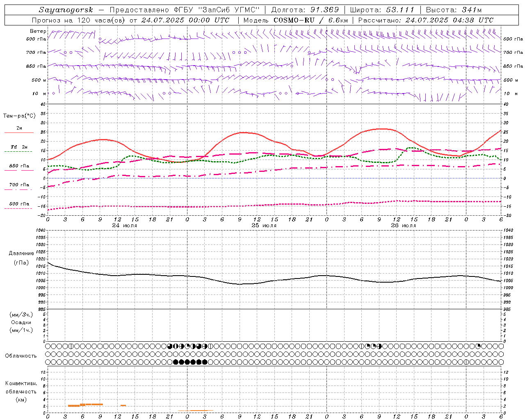
Task: Click the "Осадки" precipitation label
Action: (21, 322)
